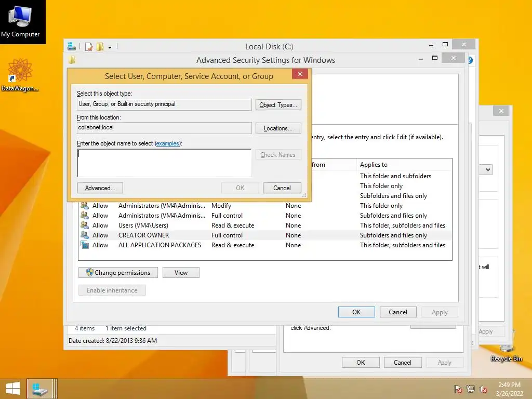Click Object Types button
The height and width of the screenshot is (399, 532).
278,105
